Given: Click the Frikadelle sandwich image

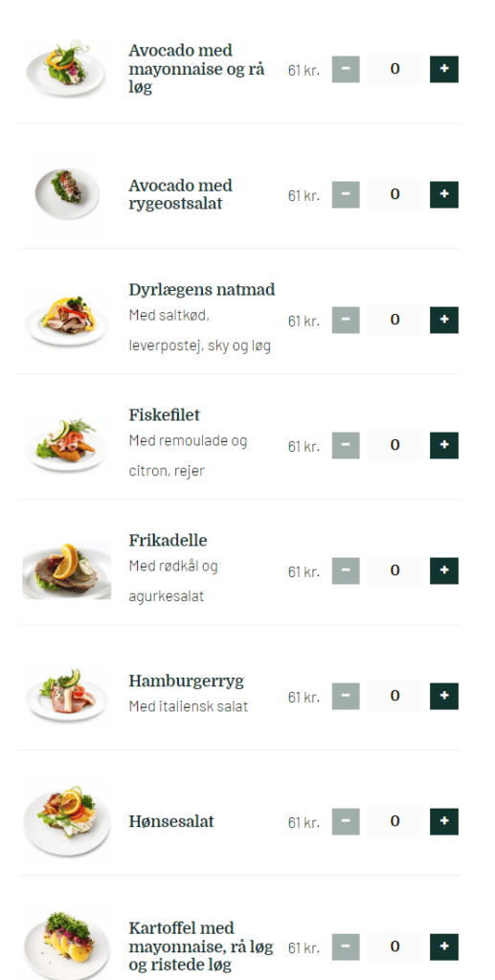Looking at the screenshot, I should click(67, 570).
